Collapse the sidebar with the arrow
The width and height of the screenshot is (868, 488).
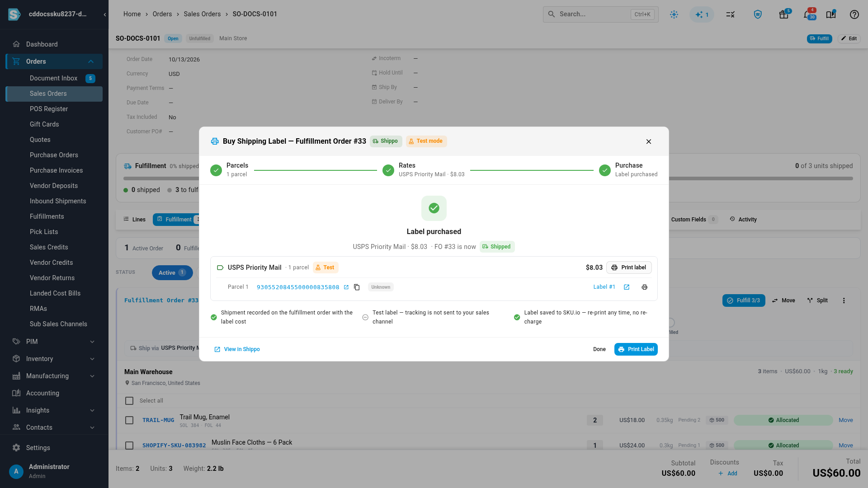click(x=105, y=14)
